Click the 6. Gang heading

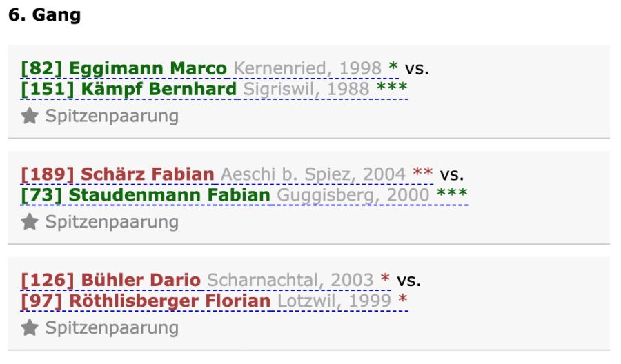pos(45,15)
